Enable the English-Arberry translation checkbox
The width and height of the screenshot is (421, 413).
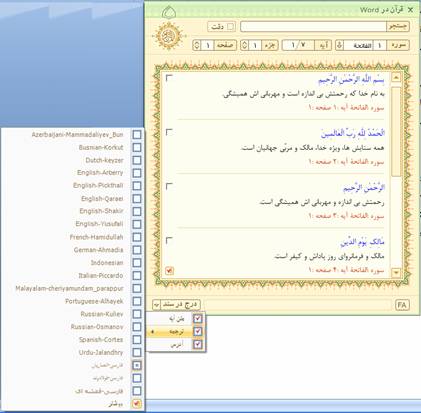pyautogui.click(x=137, y=173)
